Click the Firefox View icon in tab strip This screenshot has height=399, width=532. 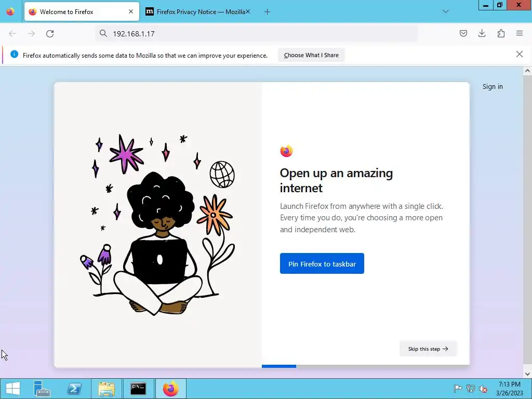click(10, 11)
